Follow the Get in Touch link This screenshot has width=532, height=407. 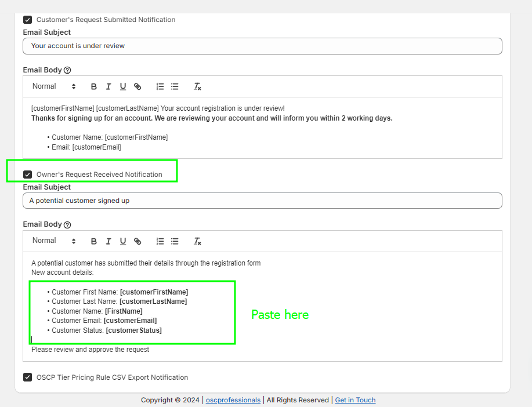point(355,399)
